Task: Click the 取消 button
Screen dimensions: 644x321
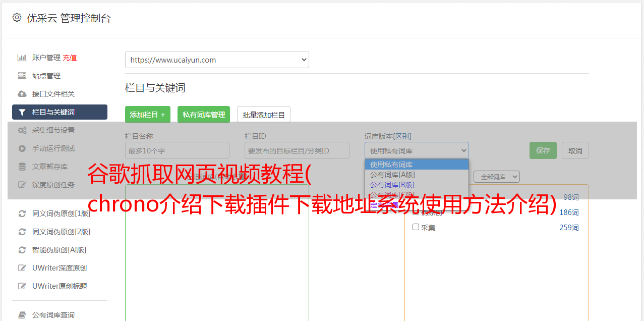Action: (575, 150)
